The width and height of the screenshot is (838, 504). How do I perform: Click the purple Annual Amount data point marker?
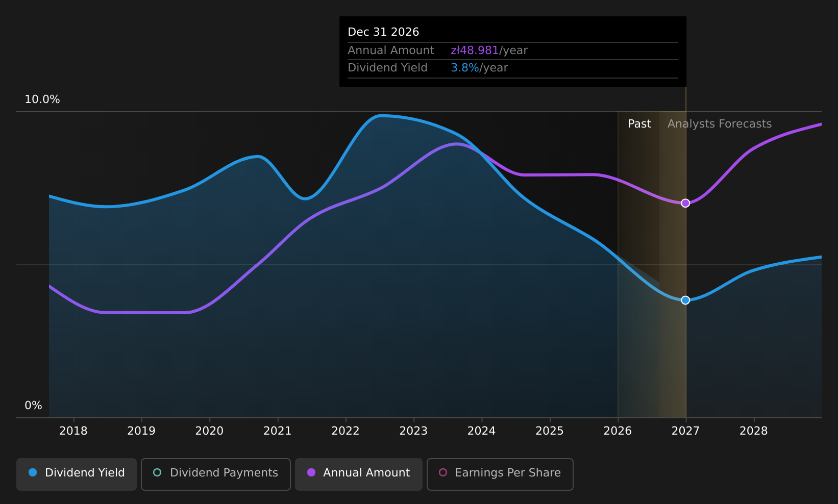(685, 203)
